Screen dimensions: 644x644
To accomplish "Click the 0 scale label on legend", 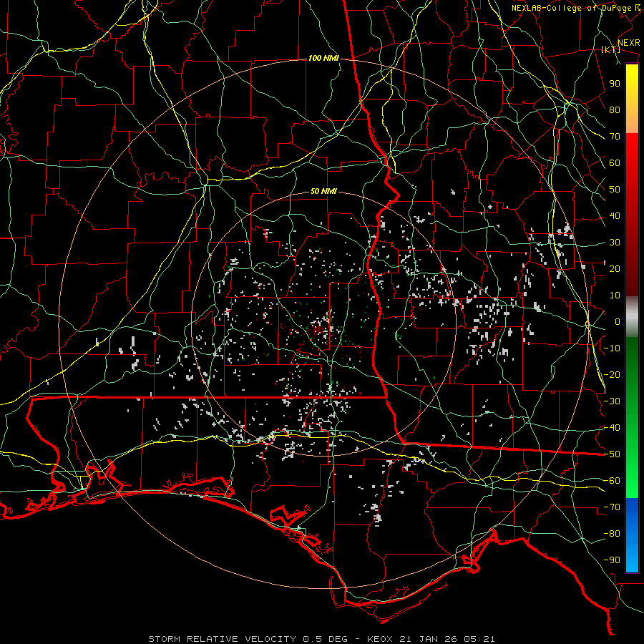I will click(618, 321).
